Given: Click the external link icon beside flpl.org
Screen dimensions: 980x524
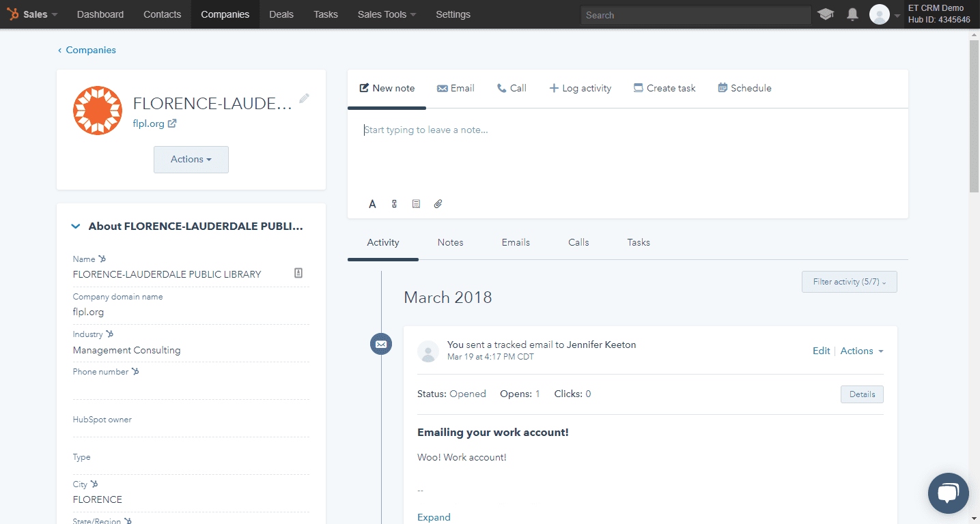Looking at the screenshot, I should click(172, 123).
